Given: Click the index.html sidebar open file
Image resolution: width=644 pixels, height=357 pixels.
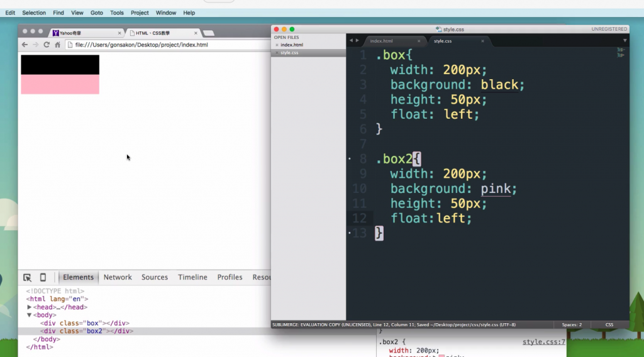Looking at the screenshot, I should (292, 45).
